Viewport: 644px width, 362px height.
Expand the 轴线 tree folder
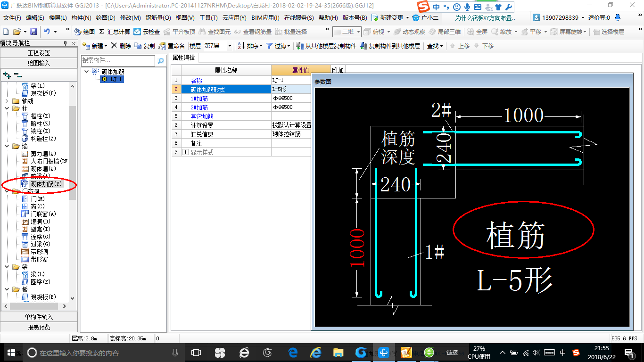pos(7,101)
